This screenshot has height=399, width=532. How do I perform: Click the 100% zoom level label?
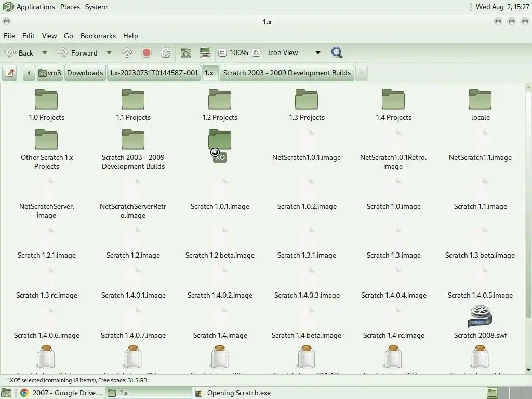coord(239,52)
